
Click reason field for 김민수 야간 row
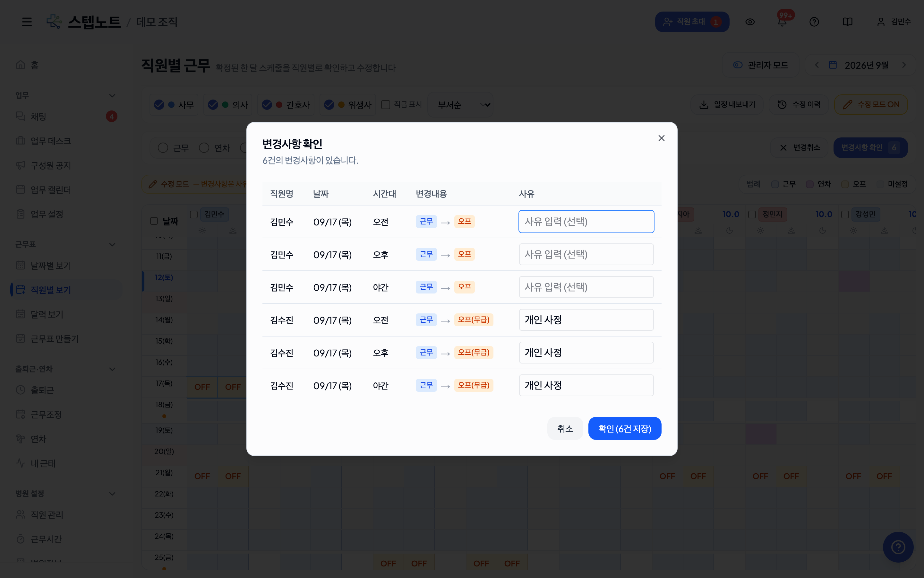[x=586, y=287]
